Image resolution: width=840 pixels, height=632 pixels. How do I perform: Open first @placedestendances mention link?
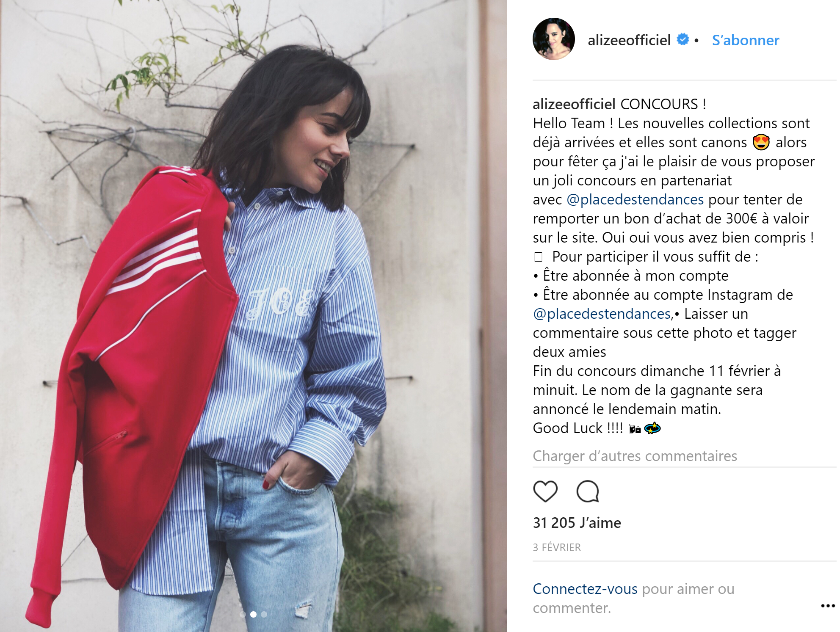(x=635, y=199)
